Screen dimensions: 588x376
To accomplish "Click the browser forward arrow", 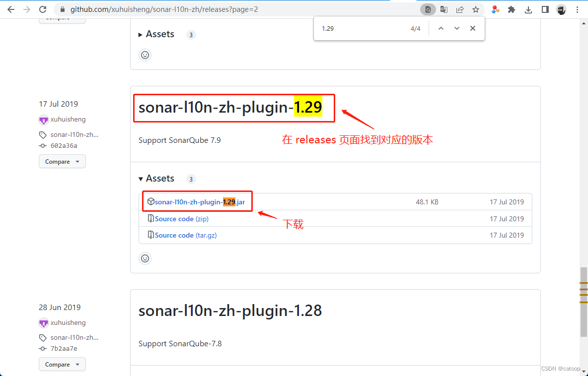I will click(x=27, y=9).
